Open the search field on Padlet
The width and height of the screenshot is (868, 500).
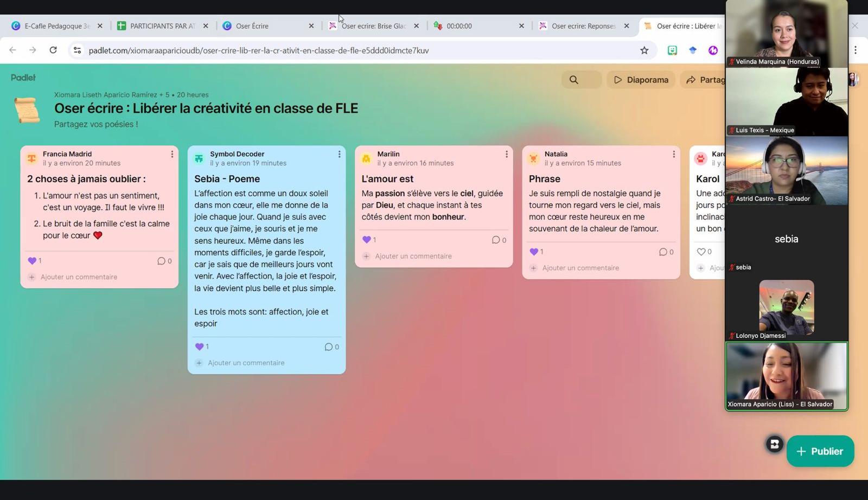(582, 80)
